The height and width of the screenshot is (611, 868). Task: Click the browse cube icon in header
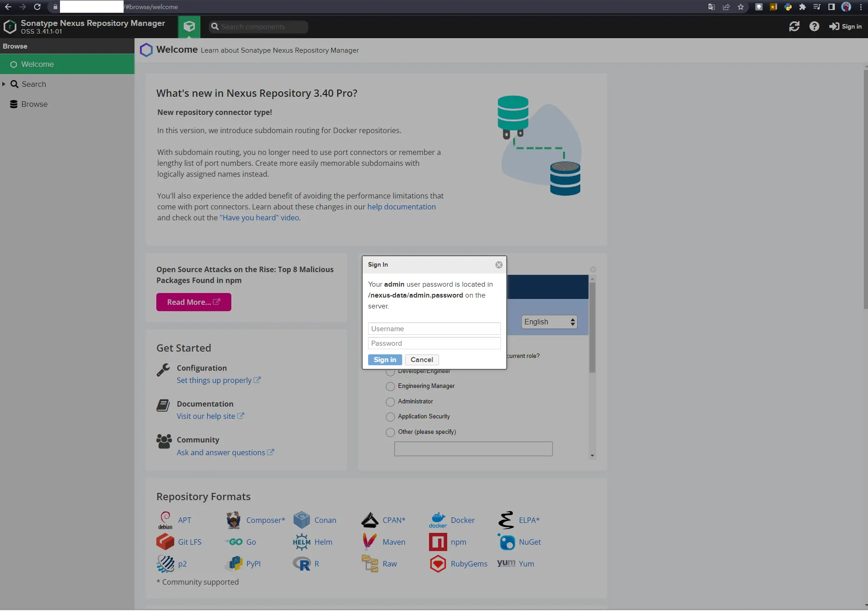[x=189, y=26]
